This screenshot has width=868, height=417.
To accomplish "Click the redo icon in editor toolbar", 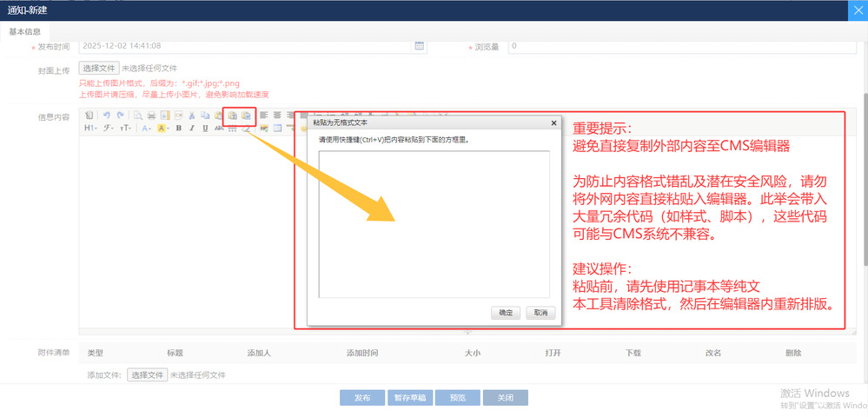I will [119, 115].
